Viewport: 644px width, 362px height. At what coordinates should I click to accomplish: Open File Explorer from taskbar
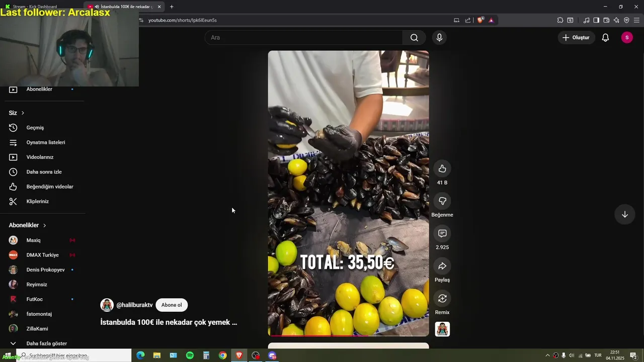tap(157, 355)
